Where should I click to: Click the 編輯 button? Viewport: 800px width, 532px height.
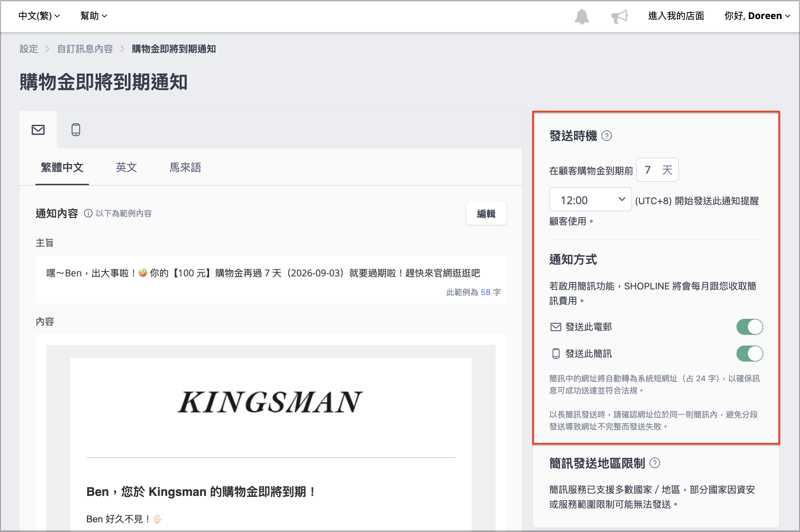tap(486, 214)
